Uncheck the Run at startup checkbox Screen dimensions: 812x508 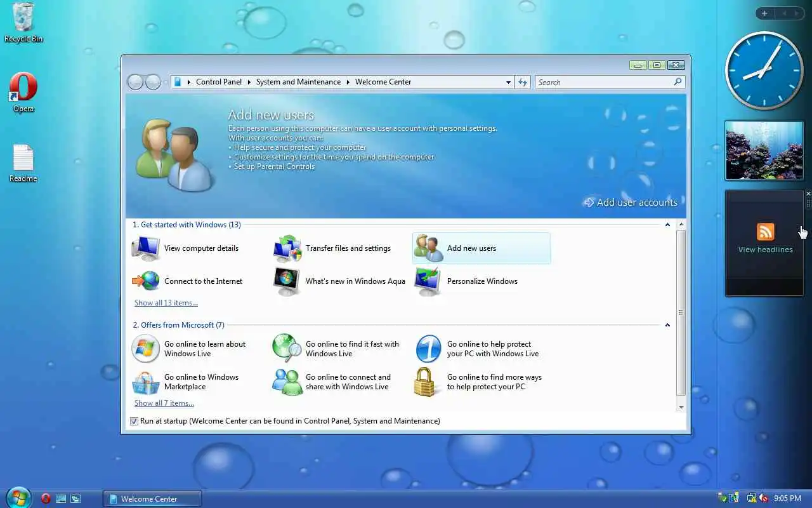tap(134, 421)
